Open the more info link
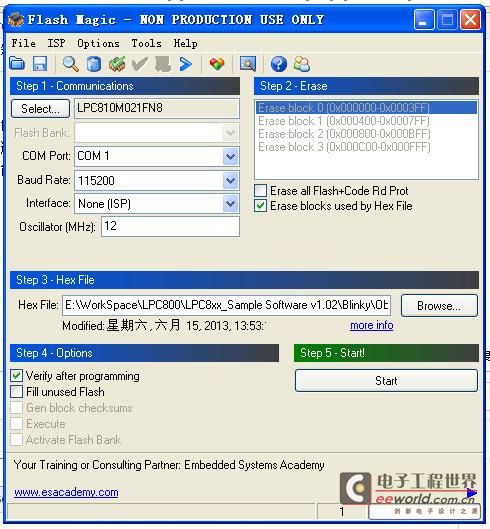 [x=372, y=325]
